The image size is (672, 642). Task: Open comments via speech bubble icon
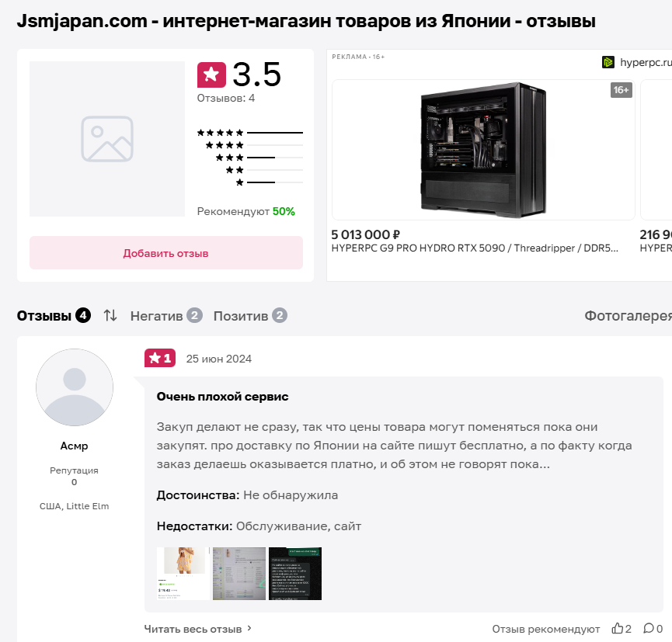click(x=648, y=629)
